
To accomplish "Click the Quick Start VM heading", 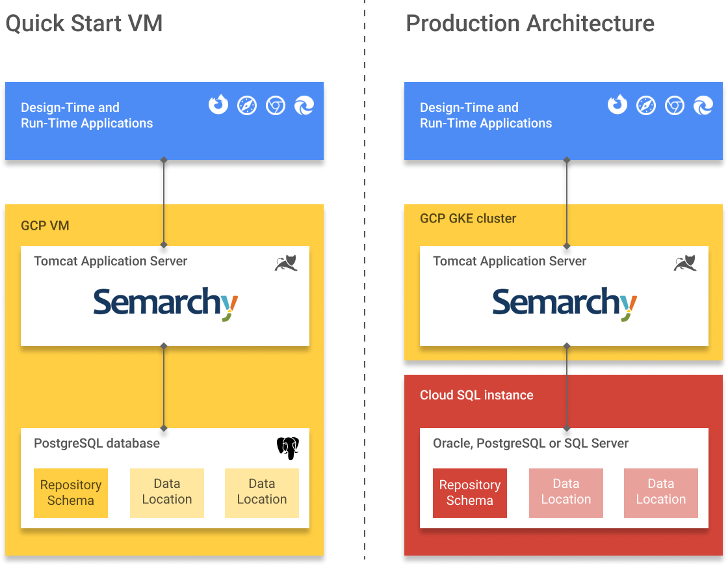I will coord(84,24).
